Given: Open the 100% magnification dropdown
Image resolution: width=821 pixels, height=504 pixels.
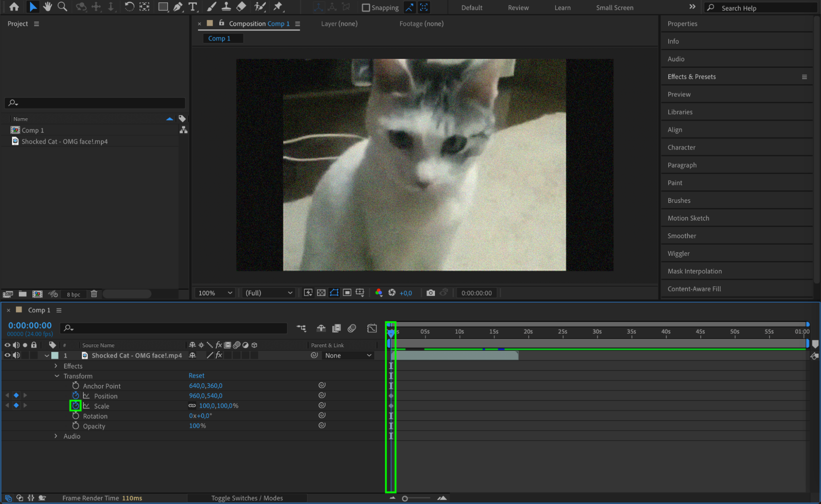Looking at the screenshot, I should pos(215,293).
